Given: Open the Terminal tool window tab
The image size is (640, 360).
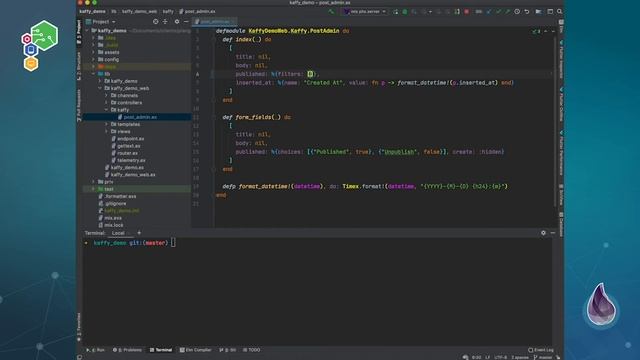Looking at the screenshot, I should tap(161, 350).
